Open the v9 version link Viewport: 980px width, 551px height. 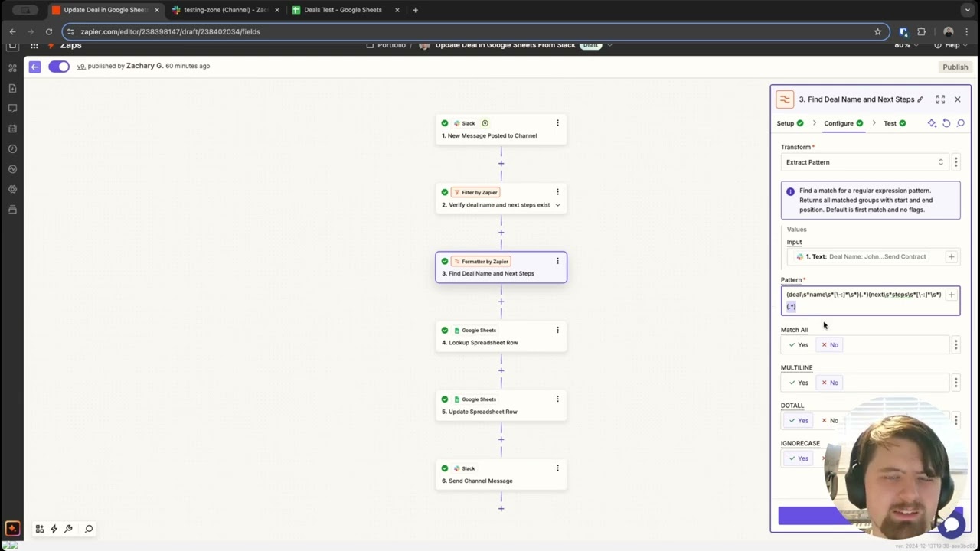tap(80, 66)
